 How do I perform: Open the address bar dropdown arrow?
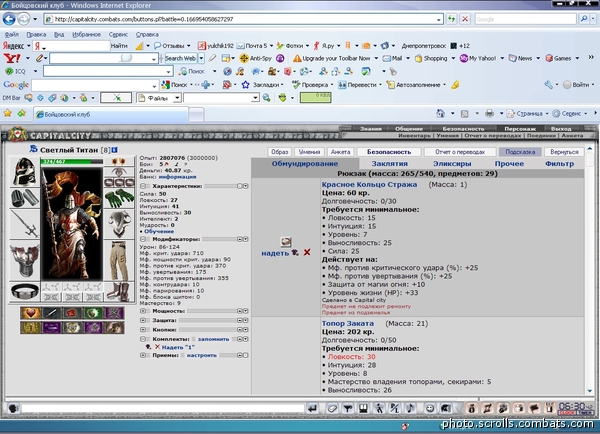(x=439, y=20)
